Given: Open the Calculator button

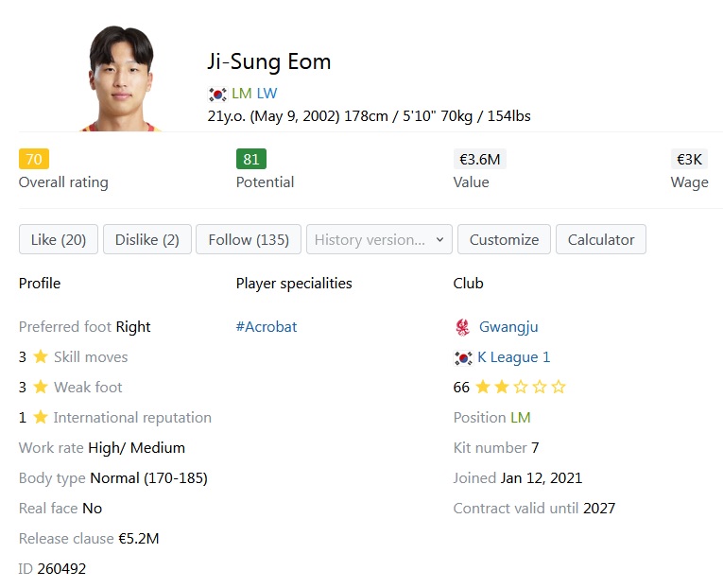Looking at the screenshot, I should 601,240.
